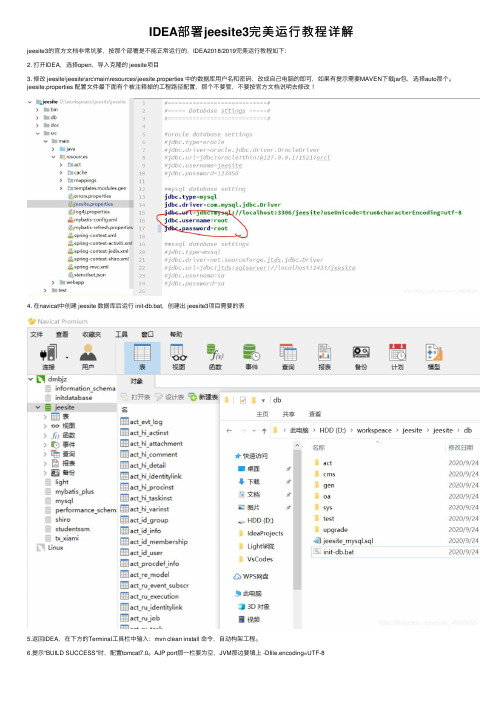The height and width of the screenshot is (713, 504).
Task: Open WPS网盘 cloud in Explorer sidebar
Action: click(251, 576)
